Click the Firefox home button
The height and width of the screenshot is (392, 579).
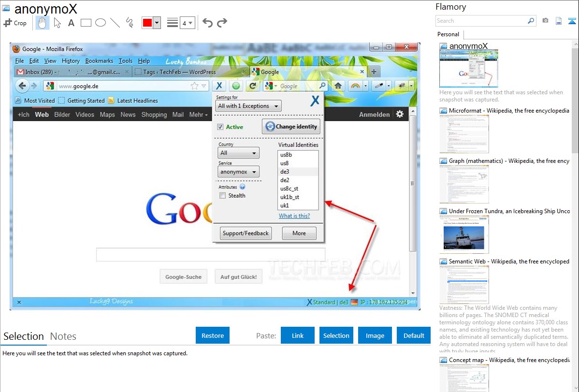pyautogui.click(x=338, y=86)
